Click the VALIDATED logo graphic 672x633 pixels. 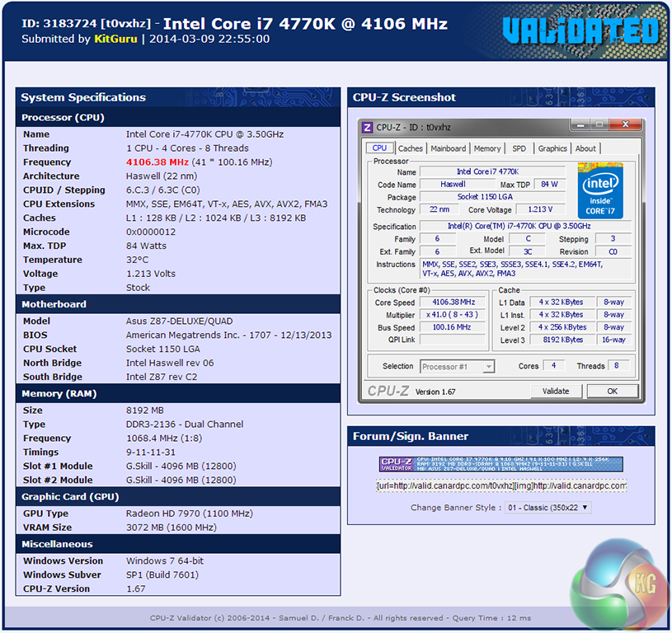pyautogui.click(x=580, y=30)
